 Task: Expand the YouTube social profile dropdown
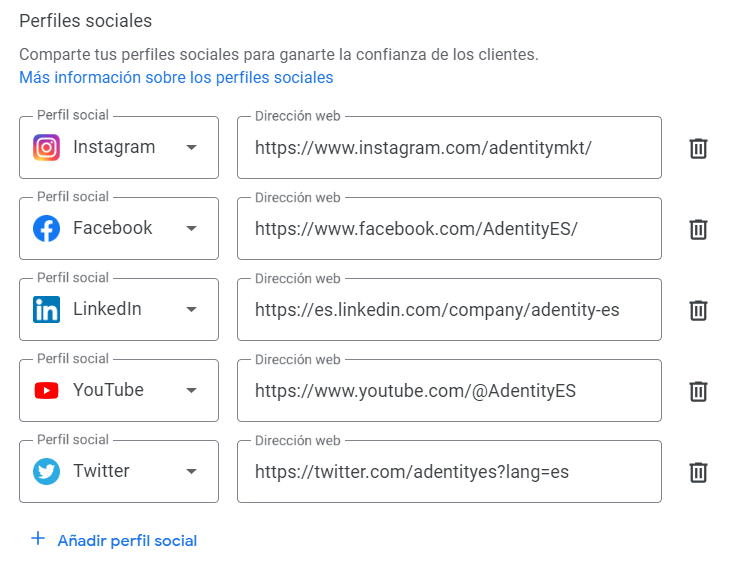[191, 391]
